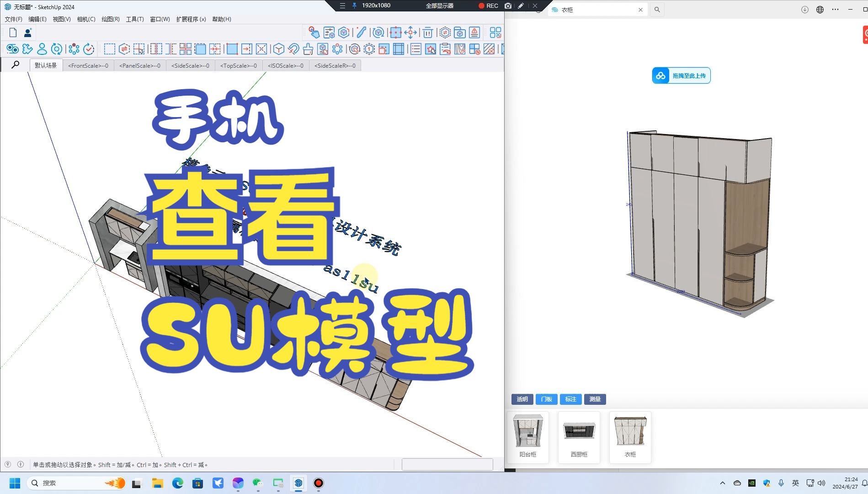Click the taskbar 搜索 search box
Screen dimensions: 868x494
tap(77, 483)
